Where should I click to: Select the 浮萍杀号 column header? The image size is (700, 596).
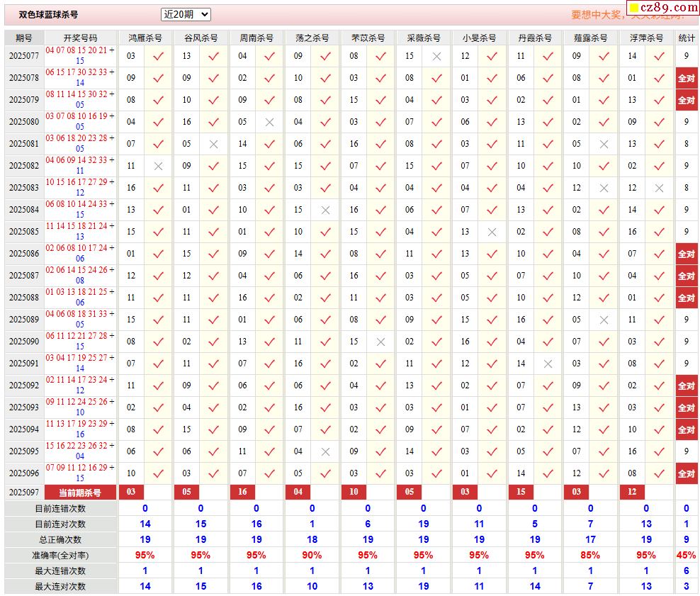(646, 38)
